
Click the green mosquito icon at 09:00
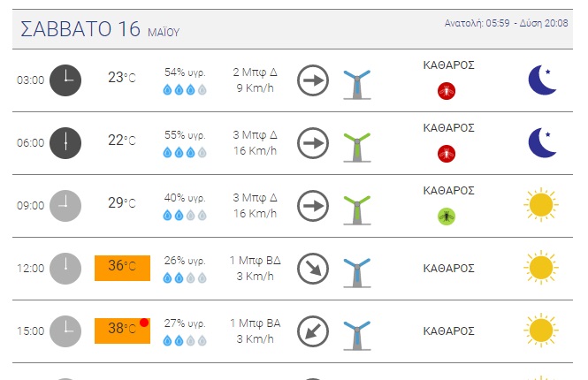[447, 217]
